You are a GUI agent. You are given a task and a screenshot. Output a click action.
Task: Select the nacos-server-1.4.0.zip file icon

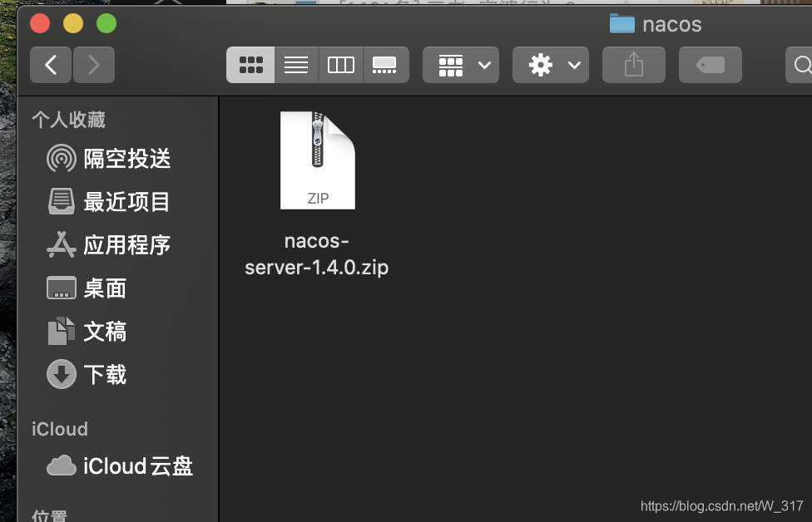pyautogui.click(x=318, y=160)
